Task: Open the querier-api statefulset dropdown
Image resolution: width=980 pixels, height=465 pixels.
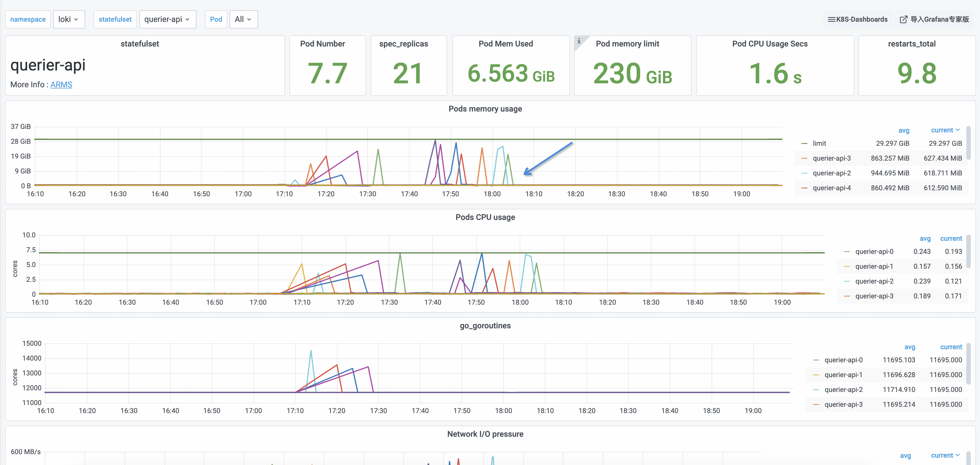Action: tap(167, 19)
